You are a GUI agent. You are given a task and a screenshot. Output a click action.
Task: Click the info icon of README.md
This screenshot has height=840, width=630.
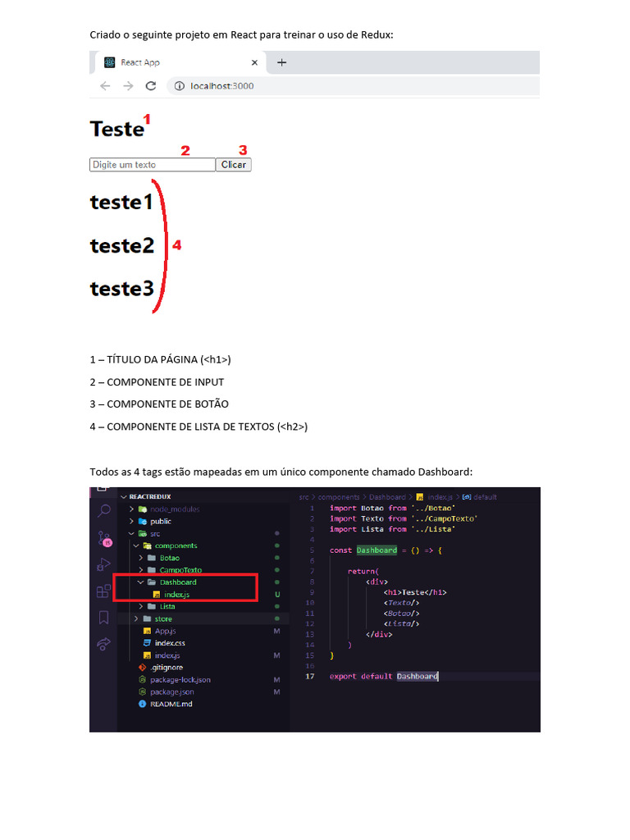[142, 704]
